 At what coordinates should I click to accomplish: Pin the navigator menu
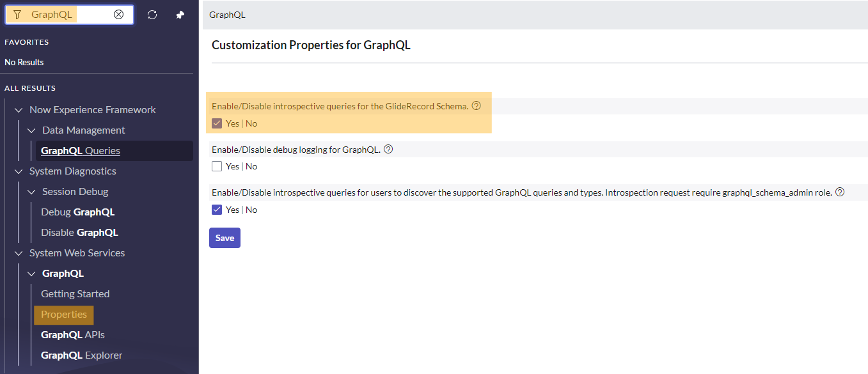(x=180, y=15)
